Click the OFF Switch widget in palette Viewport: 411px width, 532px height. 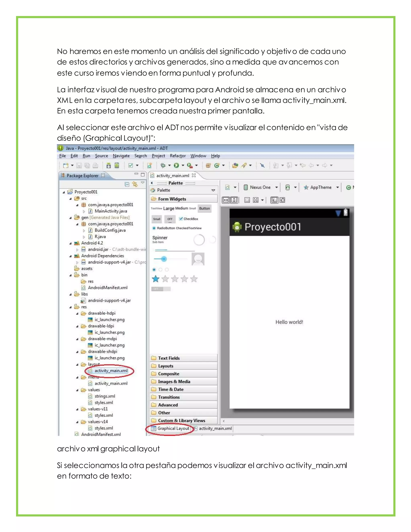point(161,289)
